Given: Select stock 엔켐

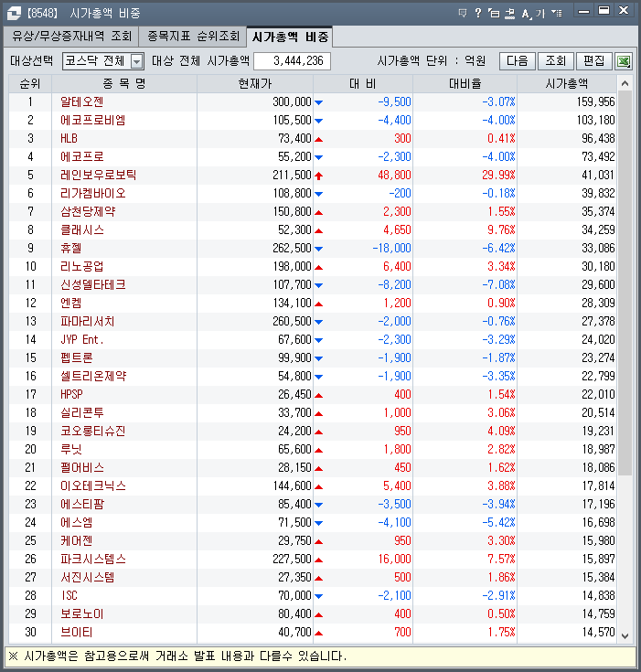Looking at the screenshot, I should [70, 303].
